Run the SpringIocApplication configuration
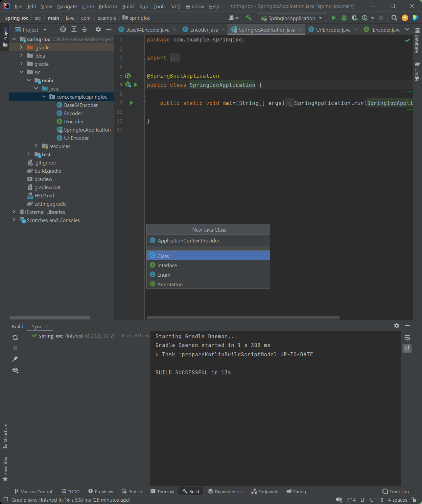Image resolution: width=422 pixels, height=504 pixels. (x=334, y=18)
